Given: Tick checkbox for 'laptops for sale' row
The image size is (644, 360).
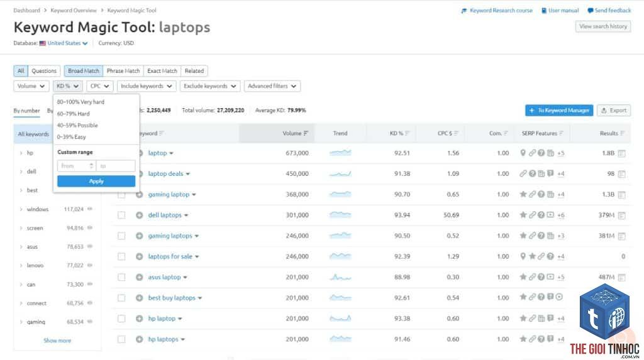Looking at the screenshot, I should click(121, 256).
